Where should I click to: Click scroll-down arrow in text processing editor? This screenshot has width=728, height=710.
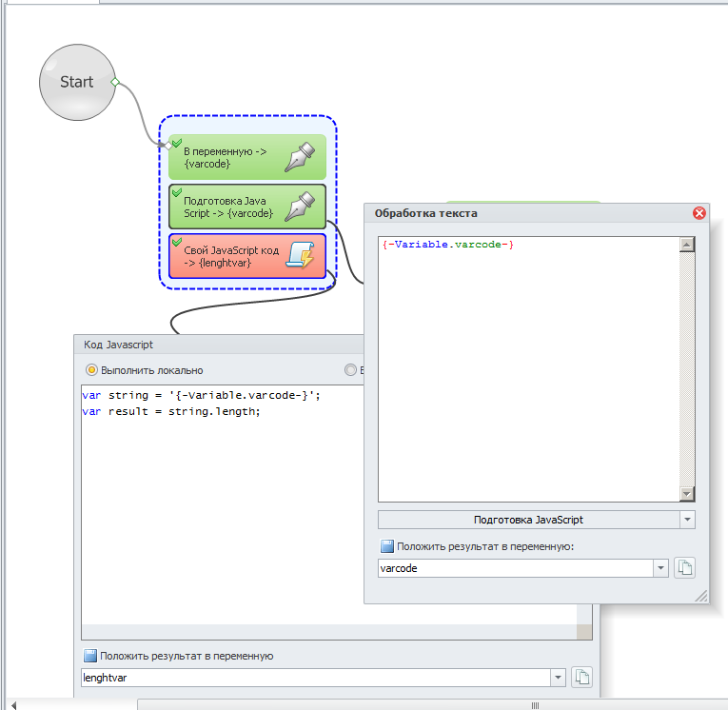687,494
